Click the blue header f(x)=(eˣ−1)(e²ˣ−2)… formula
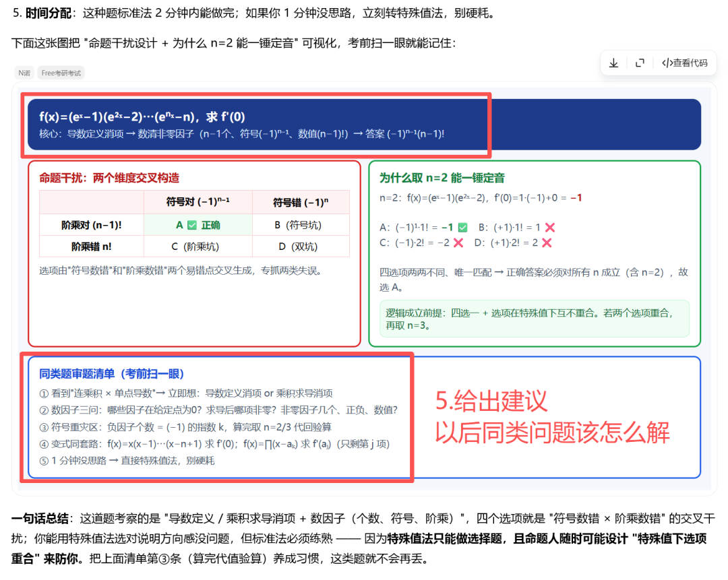 [142, 117]
